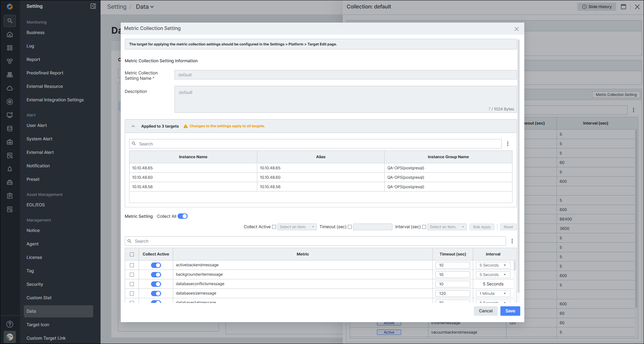Viewport: 644px width, 344px height.
Task: Click the Save button
Action: [510, 311]
